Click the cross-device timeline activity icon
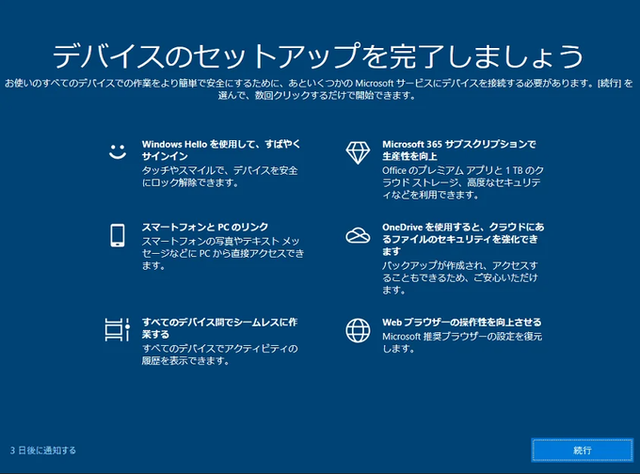This screenshot has width=640, height=474. pyautogui.click(x=118, y=329)
